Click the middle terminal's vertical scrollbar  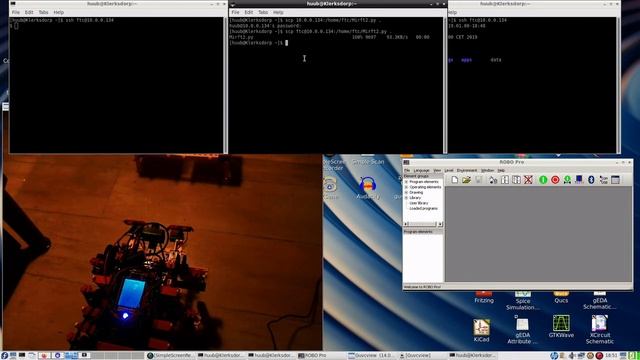[444, 84]
